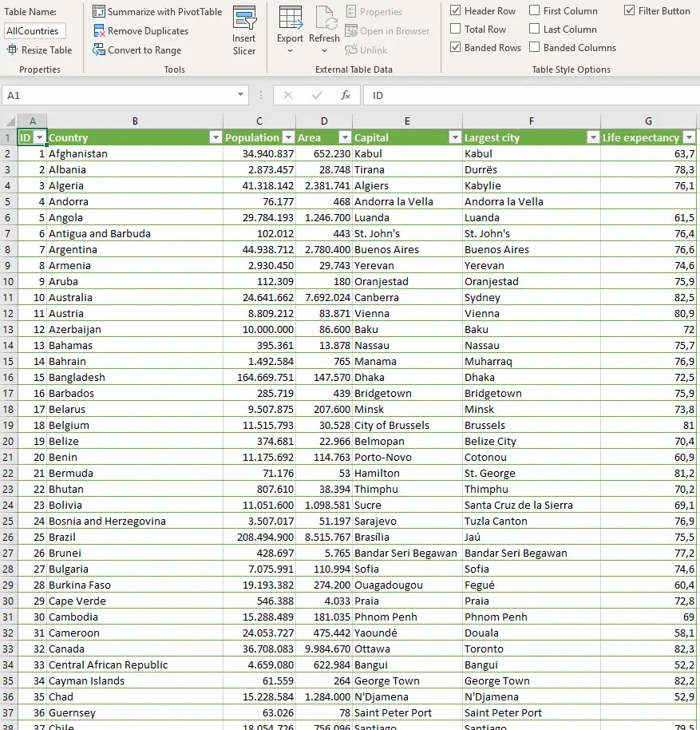Screen dimensions: 700x730
Task: Open the Country column filter dropdown
Action: pos(215,137)
